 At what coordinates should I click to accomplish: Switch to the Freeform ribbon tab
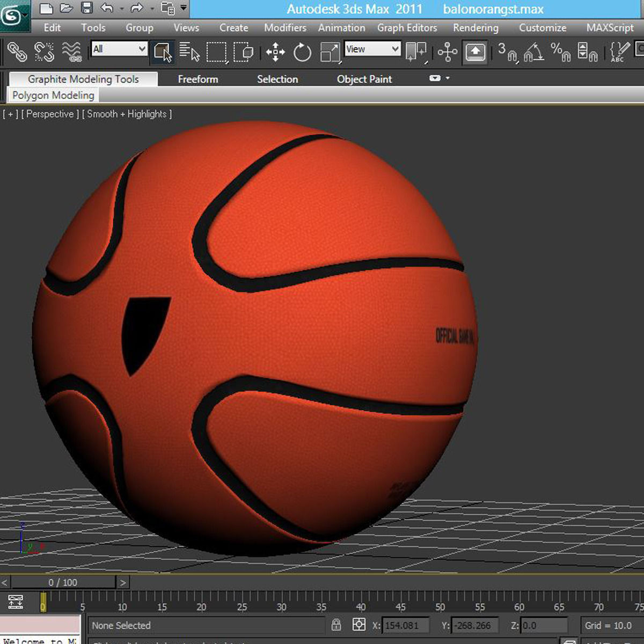click(198, 79)
